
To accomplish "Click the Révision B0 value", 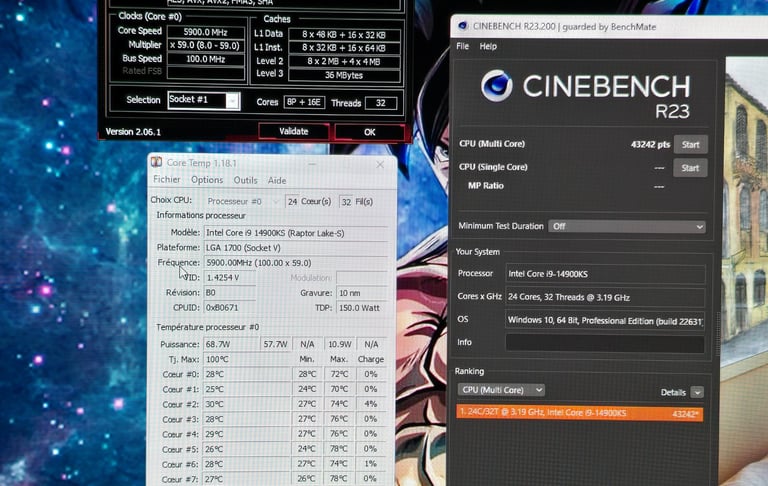I will click(x=230, y=292).
